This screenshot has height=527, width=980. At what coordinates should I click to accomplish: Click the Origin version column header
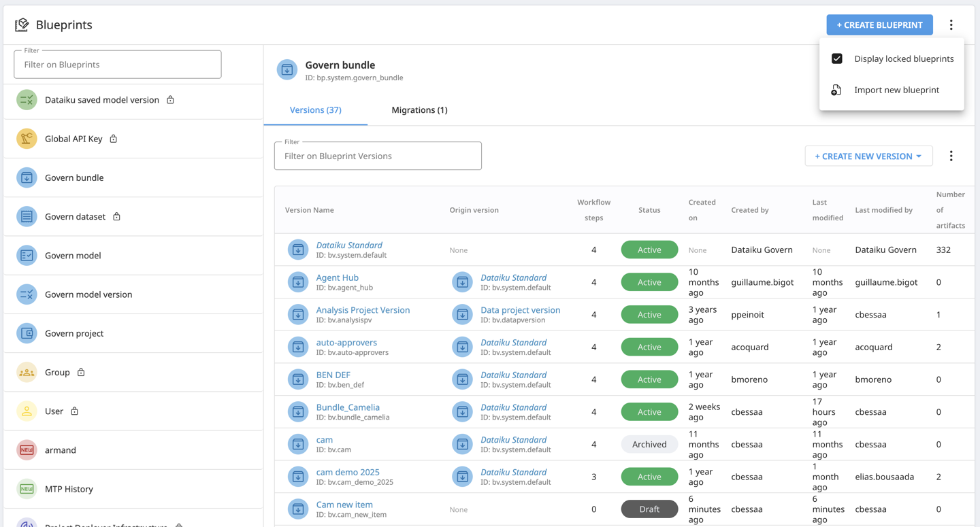click(474, 210)
